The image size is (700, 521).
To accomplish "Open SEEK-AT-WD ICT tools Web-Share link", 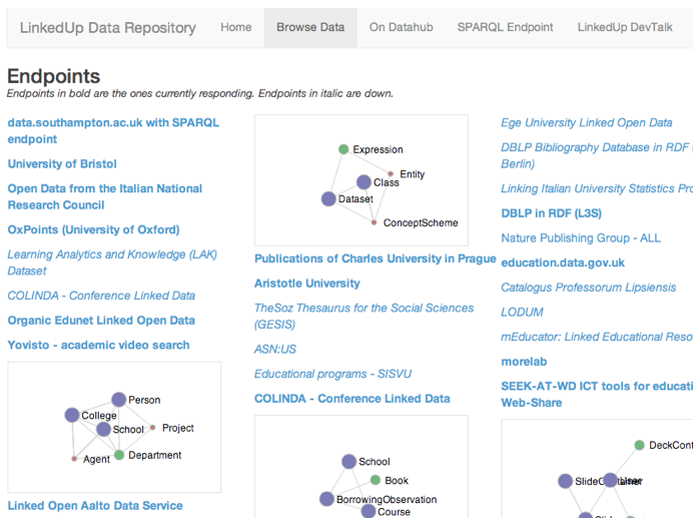I will coord(597,395).
